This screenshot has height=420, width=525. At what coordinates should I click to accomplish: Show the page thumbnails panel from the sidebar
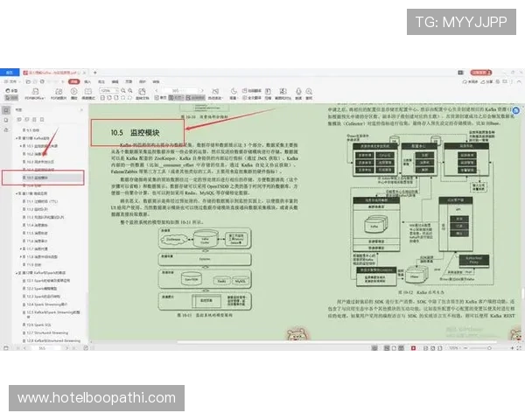[6, 120]
